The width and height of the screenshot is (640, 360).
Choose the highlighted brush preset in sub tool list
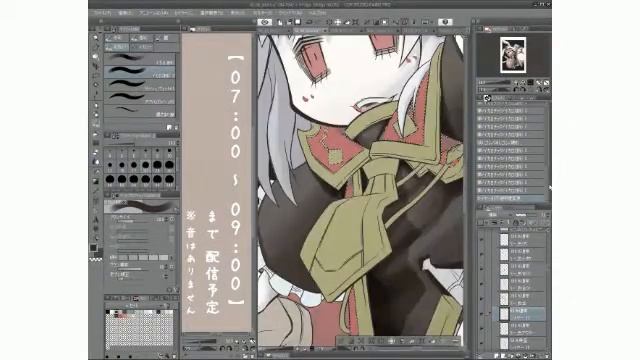point(140,72)
